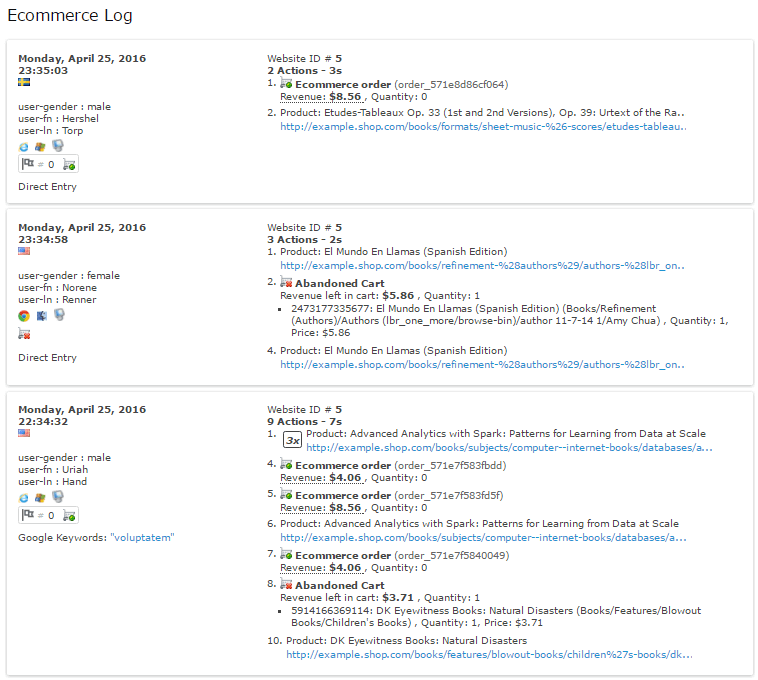This screenshot has width=758, height=680.
Task: Click the 3x repeat badge on Advanced Analytics product
Action: tap(292, 440)
